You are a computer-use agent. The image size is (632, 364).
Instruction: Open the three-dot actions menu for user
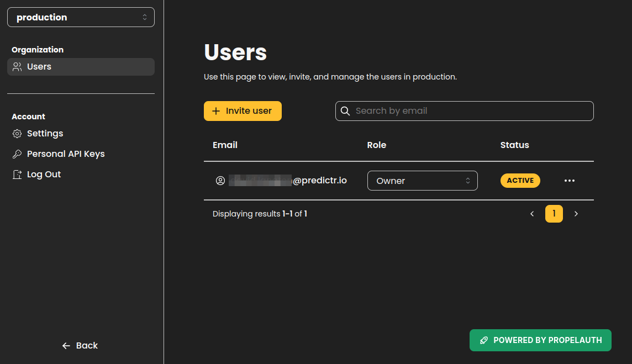point(570,181)
